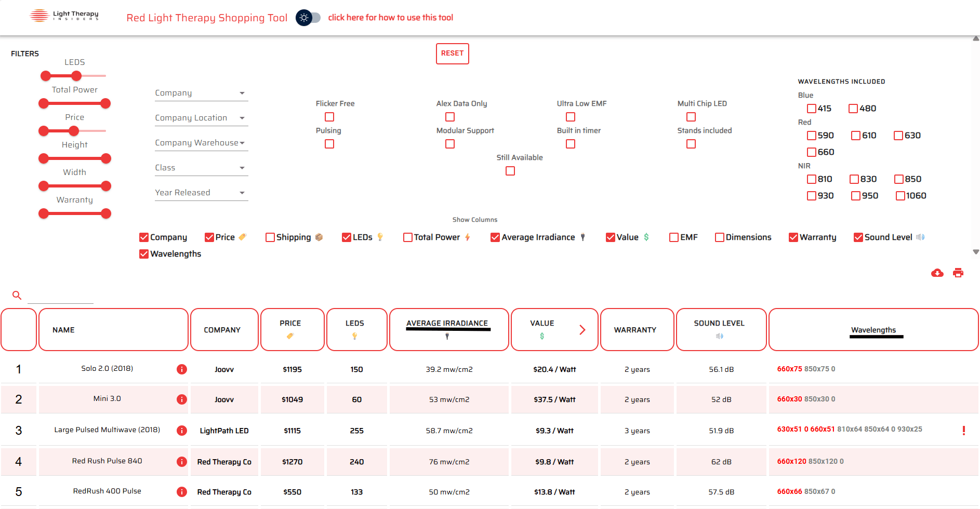Click the filter panel scroll down arrow
Screen dimensions: 980x509
[x=976, y=252]
